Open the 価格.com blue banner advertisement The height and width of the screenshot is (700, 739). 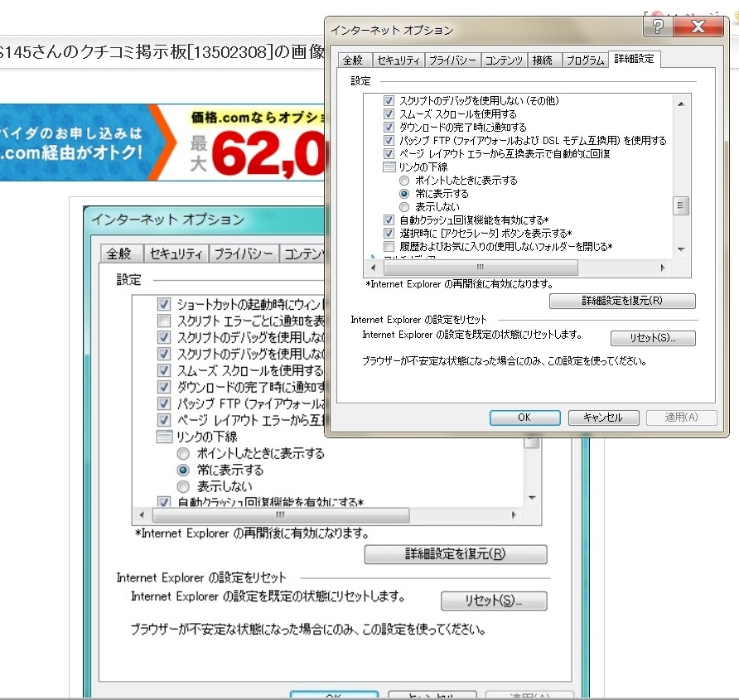click(162, 142)
